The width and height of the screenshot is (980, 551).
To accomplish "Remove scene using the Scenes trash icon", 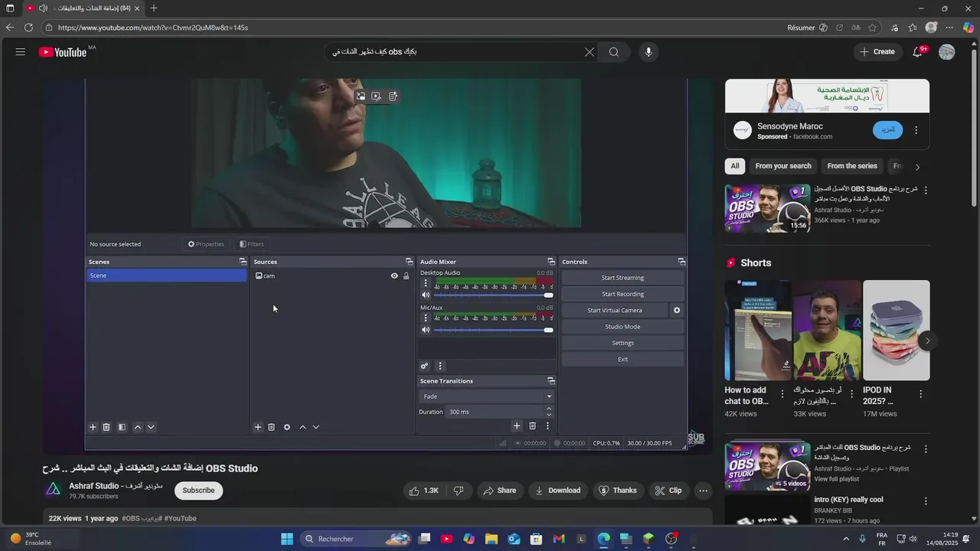I will (106, 427).
